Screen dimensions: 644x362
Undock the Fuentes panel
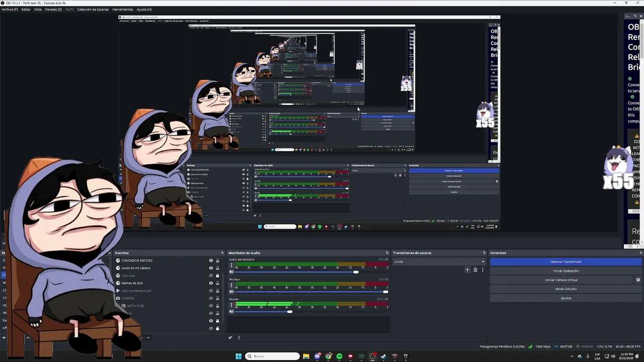222,253
